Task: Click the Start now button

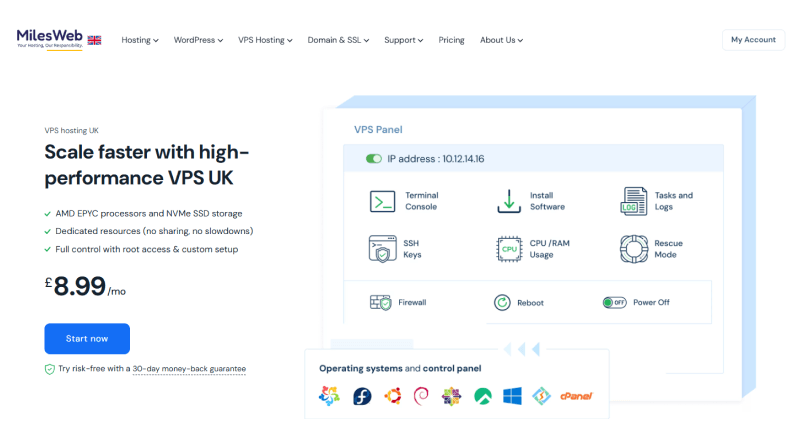Action: [87, 338]
